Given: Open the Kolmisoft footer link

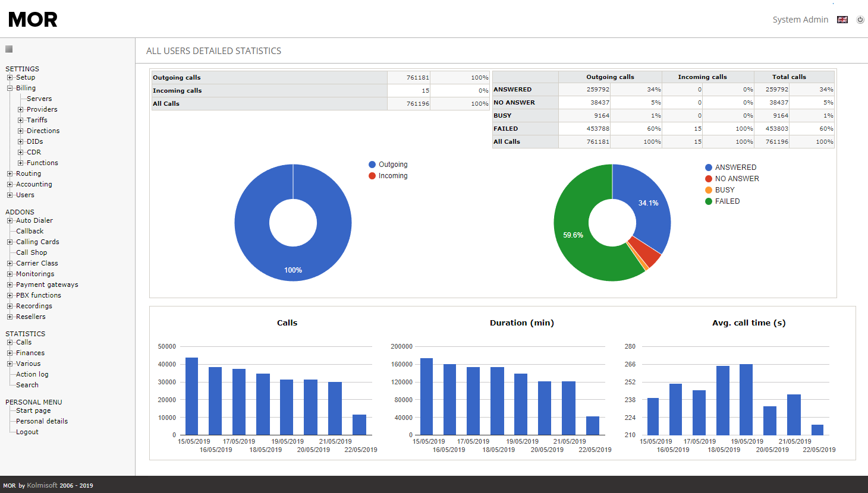Looking at the screenshot, I should click(42, 485).
